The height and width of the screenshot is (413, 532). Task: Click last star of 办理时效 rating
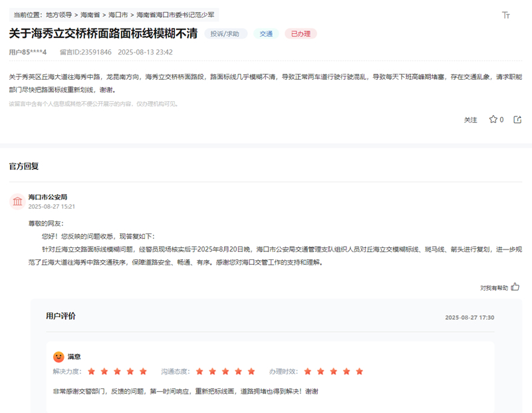[x=359, y=371]
